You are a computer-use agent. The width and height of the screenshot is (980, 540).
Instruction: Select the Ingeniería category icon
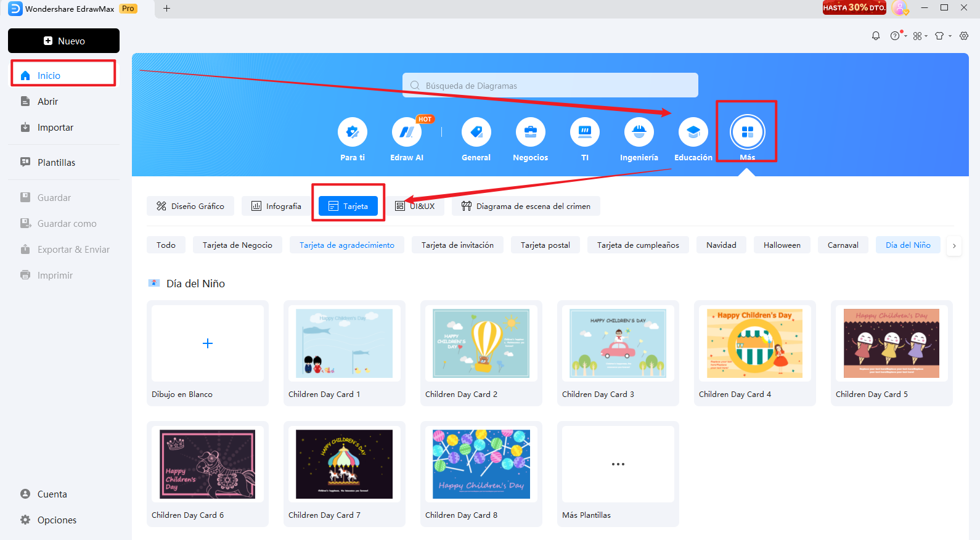639,132
